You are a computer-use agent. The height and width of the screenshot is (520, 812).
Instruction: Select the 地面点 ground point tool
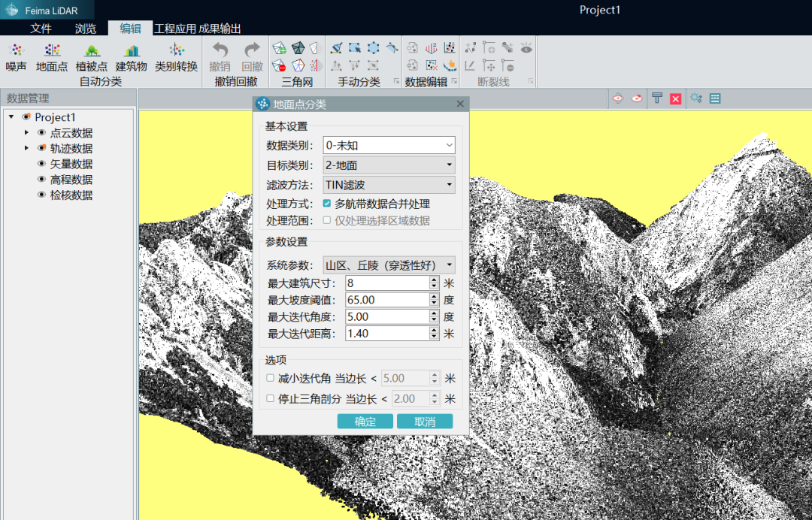click(x=52, y=51)
